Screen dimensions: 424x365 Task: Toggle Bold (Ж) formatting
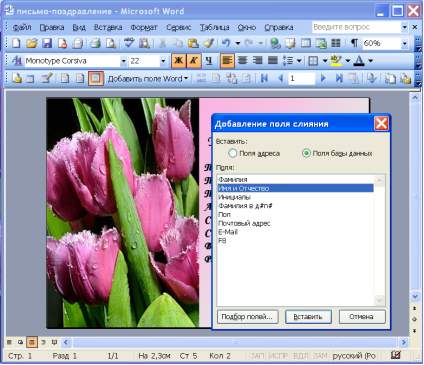[179, 61]
